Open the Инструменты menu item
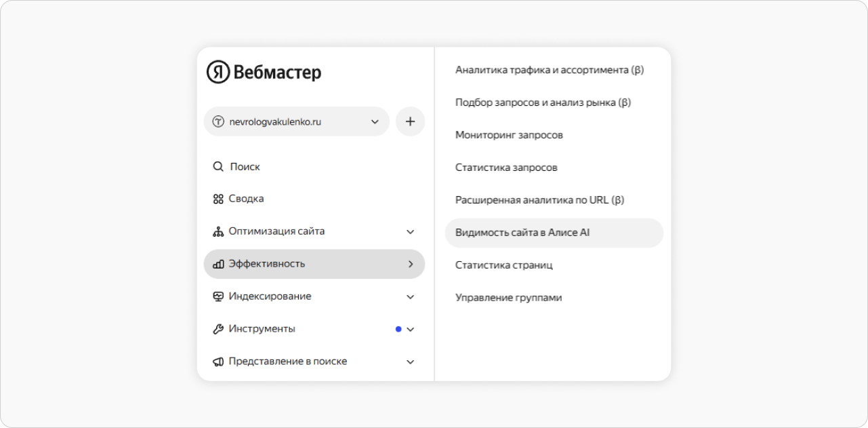The image size is (868, 428). (314, 329)
